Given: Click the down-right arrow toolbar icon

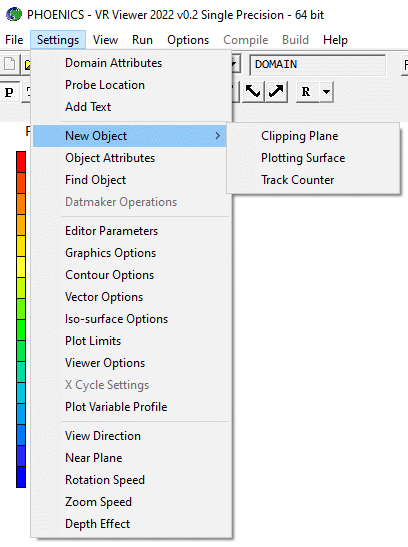Looking at the screenshot, I should click(253, 92).
